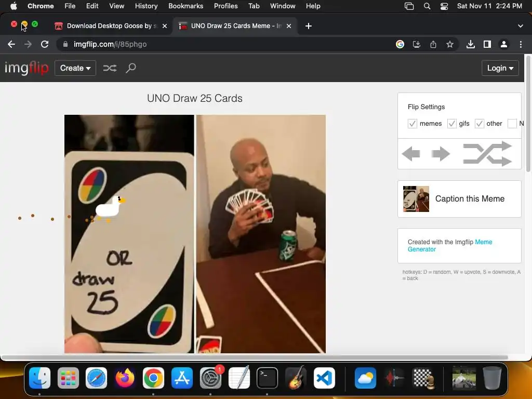Click the install app icon in address bar
The width and height of the screenshot is (532, 399).
click(x=416, y=44)
